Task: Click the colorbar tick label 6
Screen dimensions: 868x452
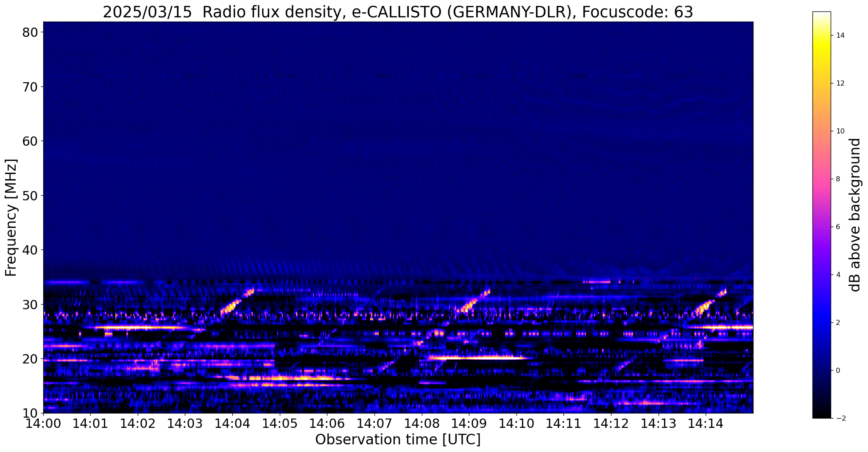Action: pos(837,227)
